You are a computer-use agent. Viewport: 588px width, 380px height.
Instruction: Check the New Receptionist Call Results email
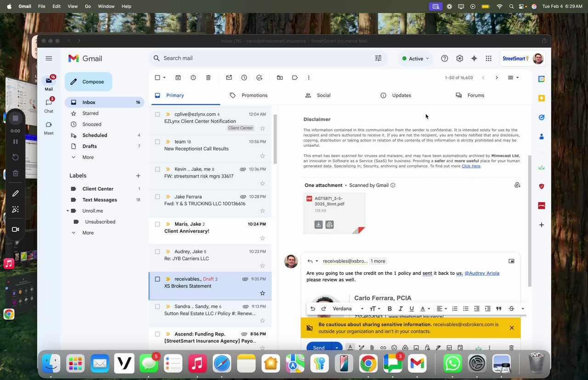158,142
